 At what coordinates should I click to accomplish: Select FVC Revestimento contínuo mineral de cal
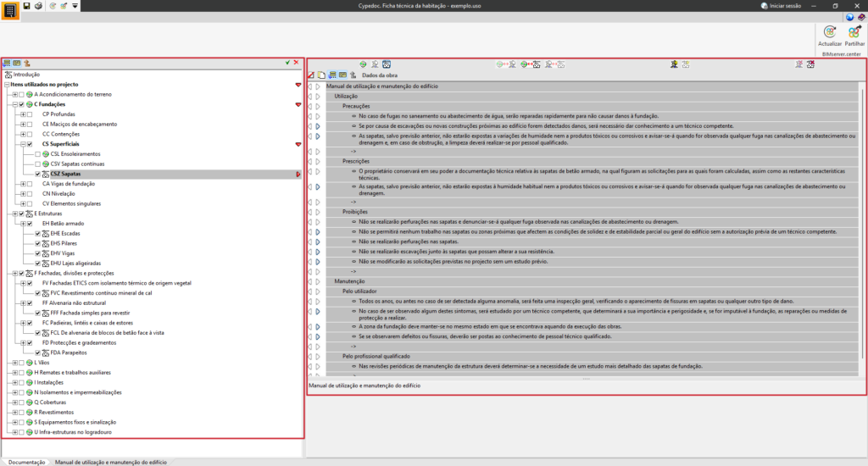(x=101, y=293)
